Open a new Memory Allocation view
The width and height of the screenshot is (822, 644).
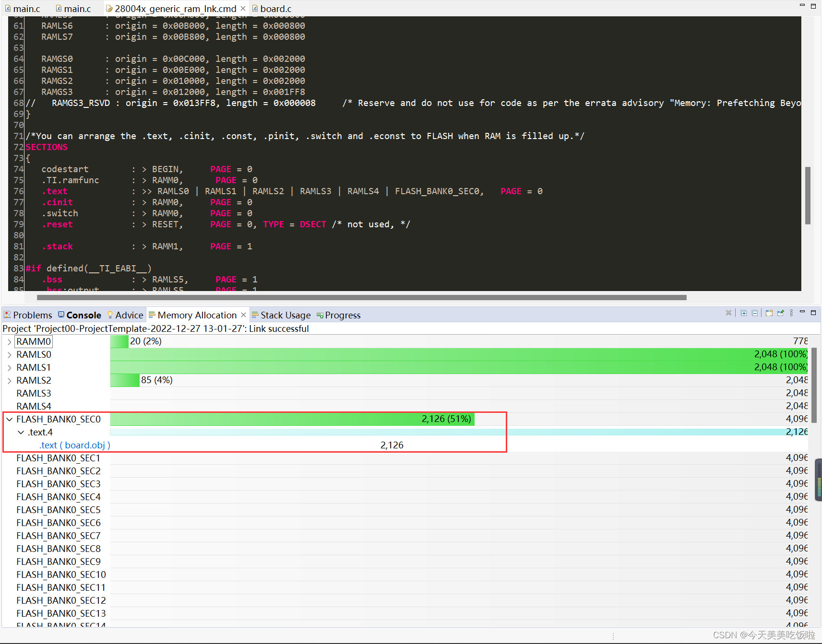(x=769, y=313)
